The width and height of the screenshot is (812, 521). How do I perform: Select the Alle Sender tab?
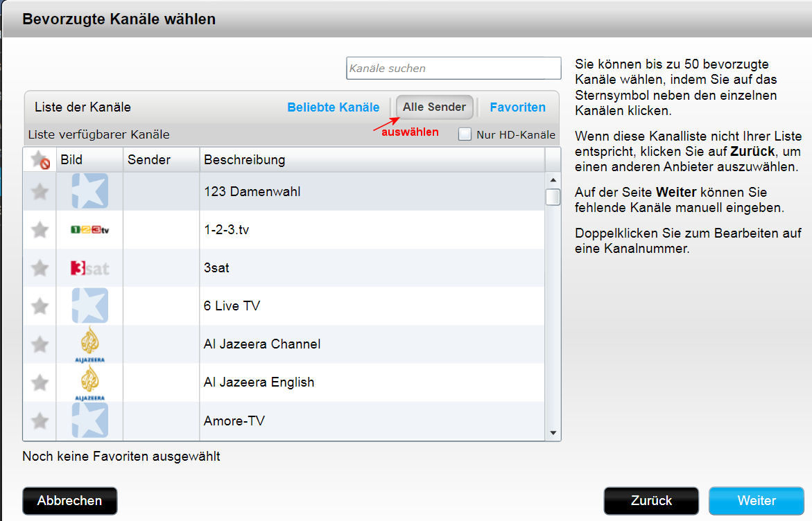435,107
